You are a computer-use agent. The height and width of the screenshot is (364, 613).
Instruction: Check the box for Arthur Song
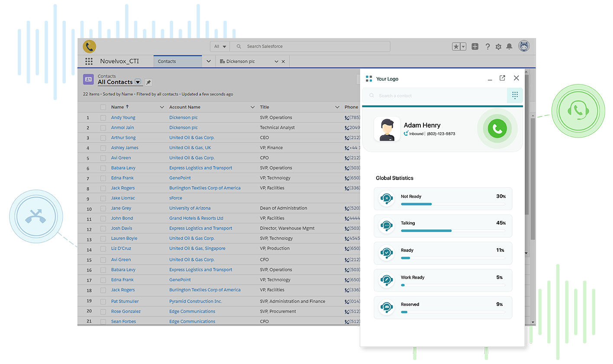point(103,138)
